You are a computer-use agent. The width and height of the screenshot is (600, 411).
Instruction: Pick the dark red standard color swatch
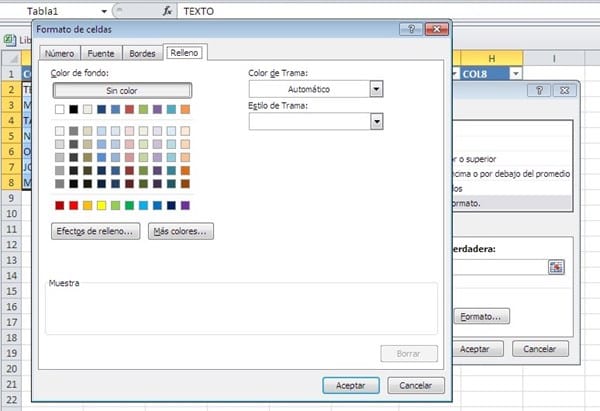coord(60,206)
